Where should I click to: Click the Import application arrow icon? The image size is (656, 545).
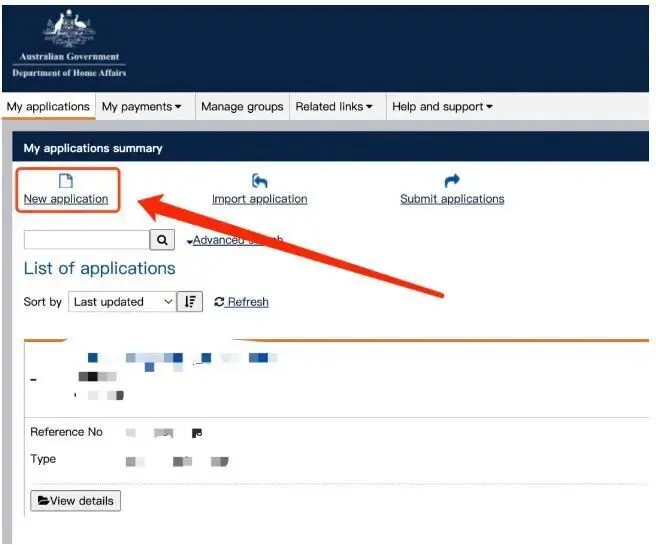click(x=259, y=181)
